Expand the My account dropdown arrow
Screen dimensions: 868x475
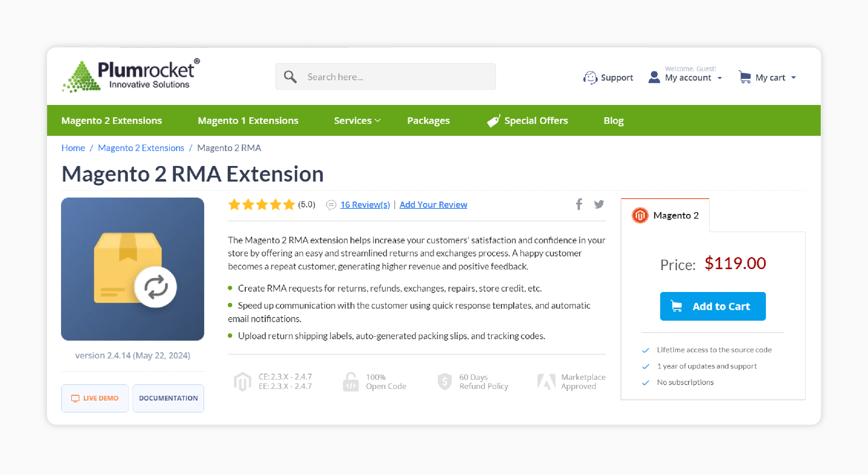tap(720, 78)
